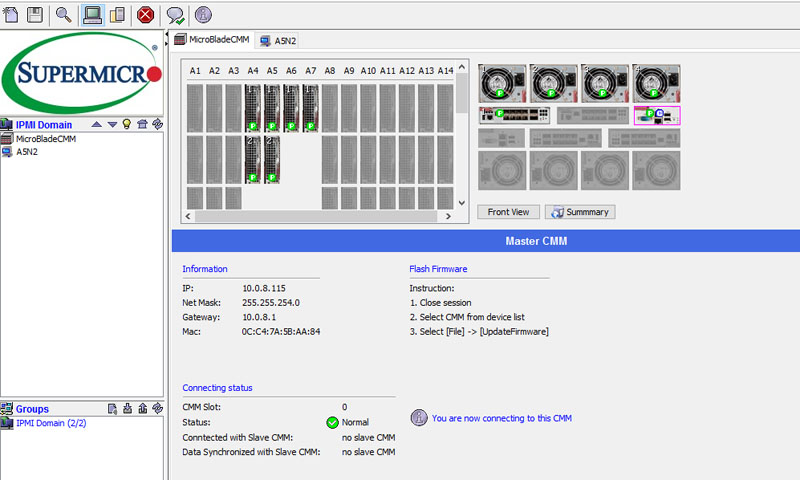Click the red stop icon in toolbar

(146, 14)
